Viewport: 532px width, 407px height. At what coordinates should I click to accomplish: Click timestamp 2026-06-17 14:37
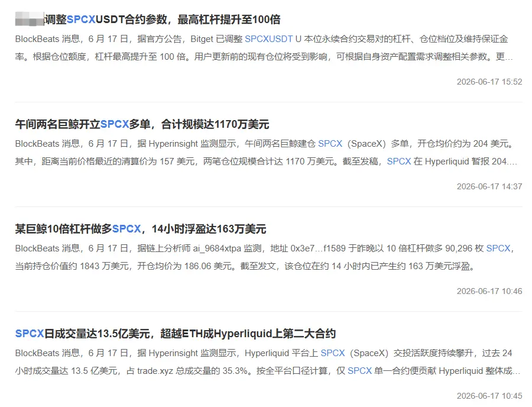point(489,186)
